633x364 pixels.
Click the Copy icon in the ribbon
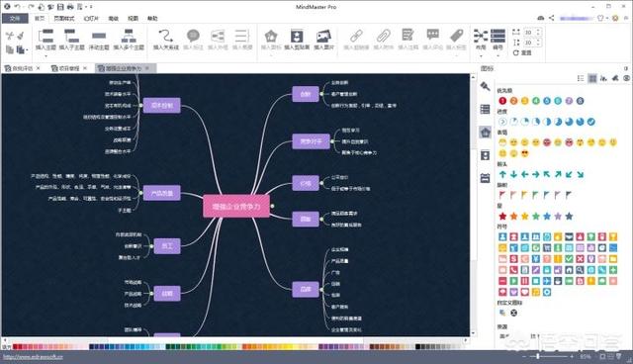coord(10,49)
